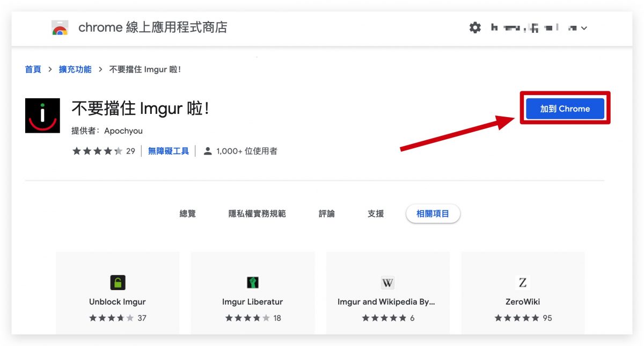Image resolution: width=644 pixels, height=346 pixels.
Task: Open 擴充功能 breadcrumb link
Action: pyautogui.click(x=75, y=69)
